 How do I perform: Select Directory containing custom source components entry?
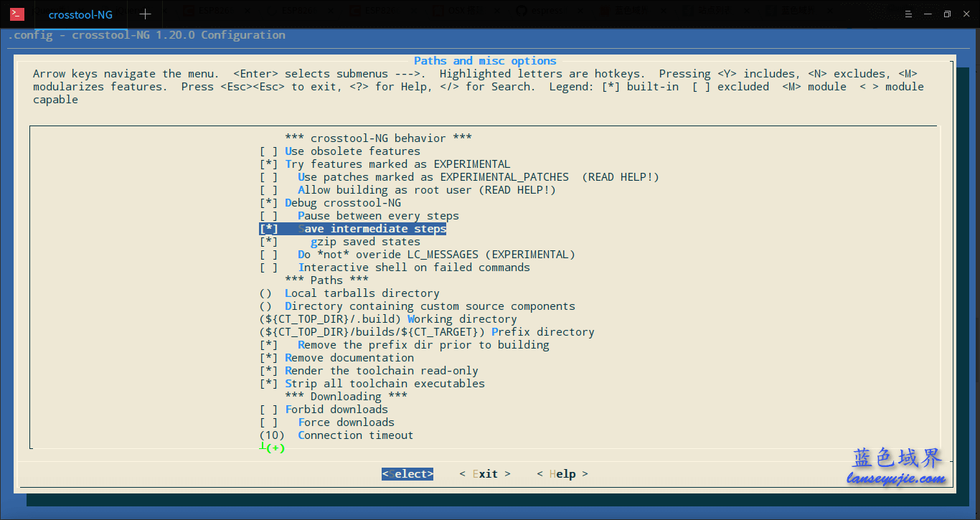coord(418,306)
